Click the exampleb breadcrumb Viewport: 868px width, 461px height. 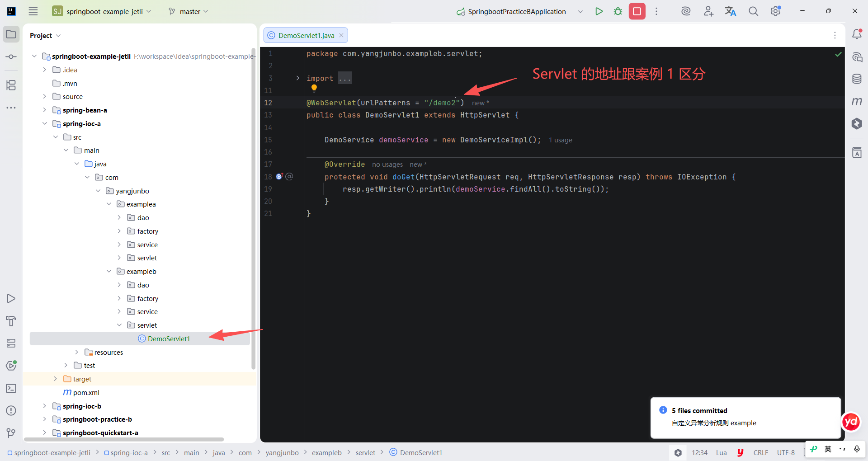326,452
